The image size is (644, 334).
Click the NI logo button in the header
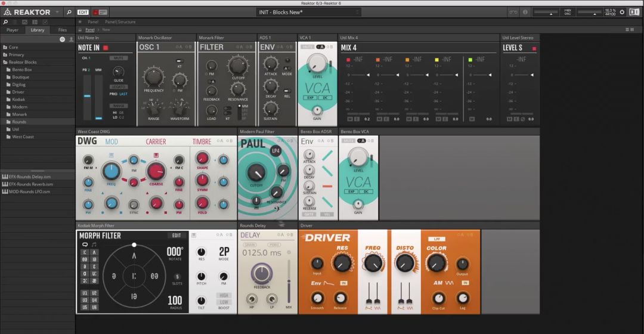(634, 12)
